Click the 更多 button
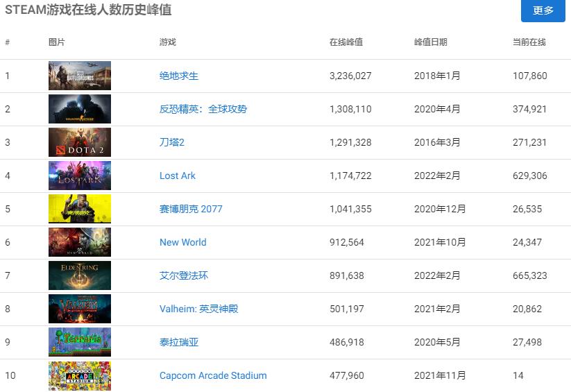571x392 pixels. [543, 10]
